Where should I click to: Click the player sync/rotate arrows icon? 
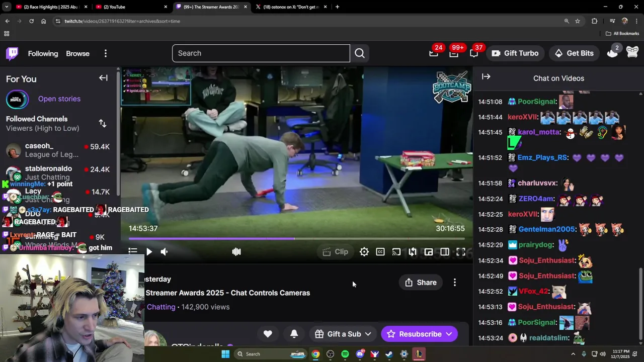(413, 252)
